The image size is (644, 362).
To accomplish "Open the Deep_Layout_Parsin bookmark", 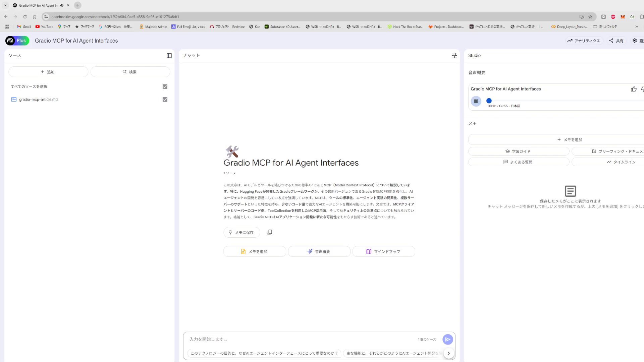I will (x=569, y=27).
